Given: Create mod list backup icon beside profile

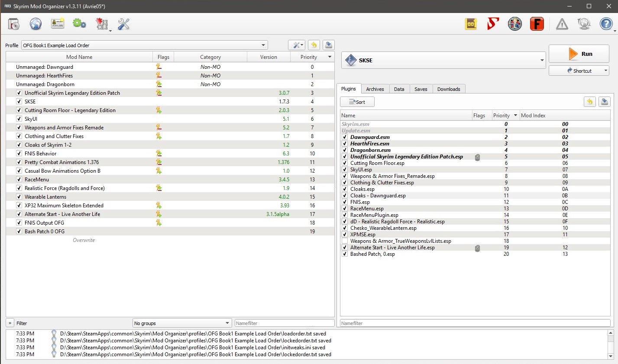Looking at the screenshot, I should point(329,45).
